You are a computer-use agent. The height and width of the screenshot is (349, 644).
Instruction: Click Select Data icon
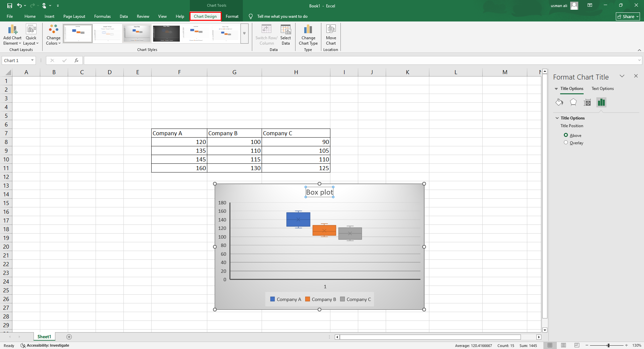(286, 29)
